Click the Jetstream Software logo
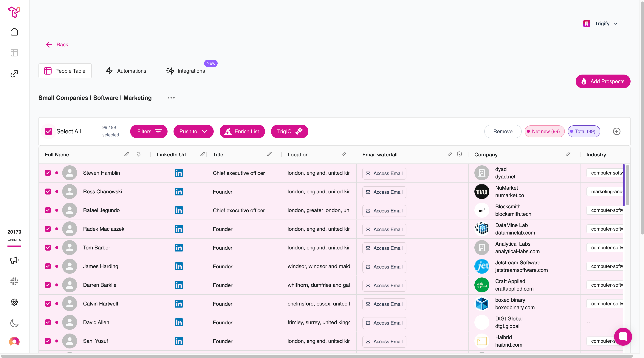 pyautogui.click(x=482, y=266)
